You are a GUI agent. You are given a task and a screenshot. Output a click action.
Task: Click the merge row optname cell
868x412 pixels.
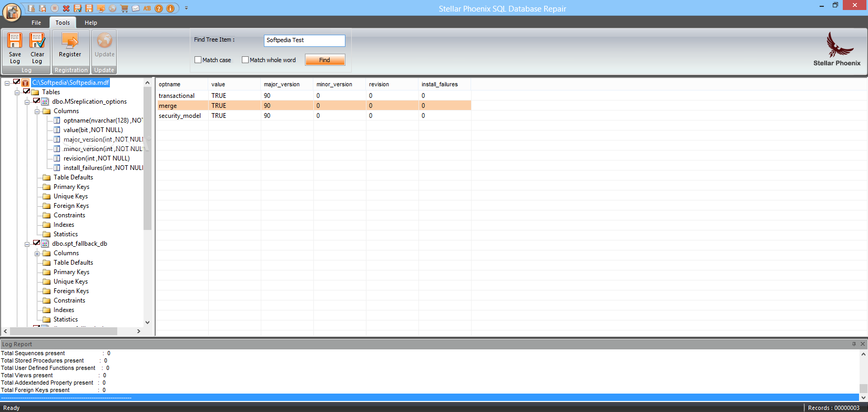point(182,106)
